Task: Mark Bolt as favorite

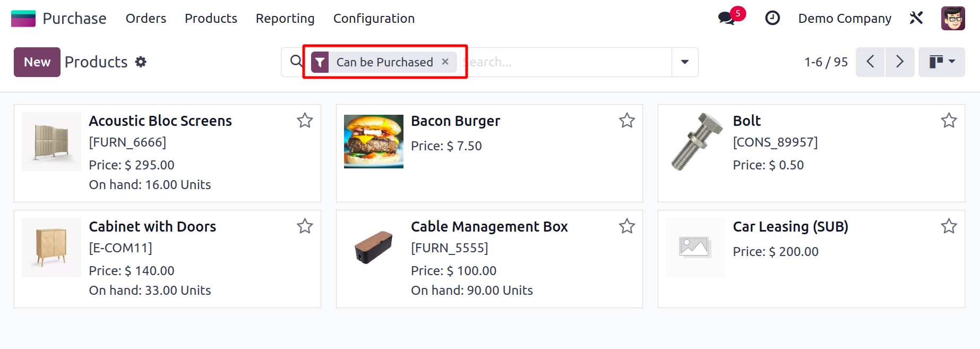Action: pos(949,121)
